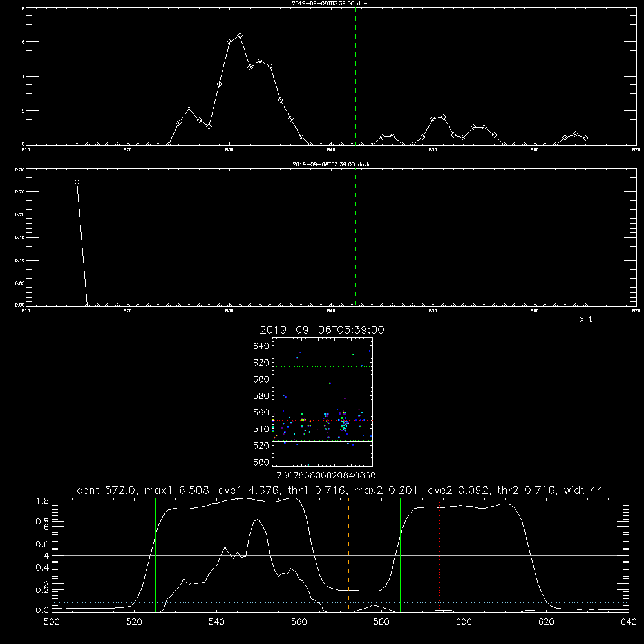
Task: Click the peak of the inner curve at 550
Action: click(x=258, y=520)
